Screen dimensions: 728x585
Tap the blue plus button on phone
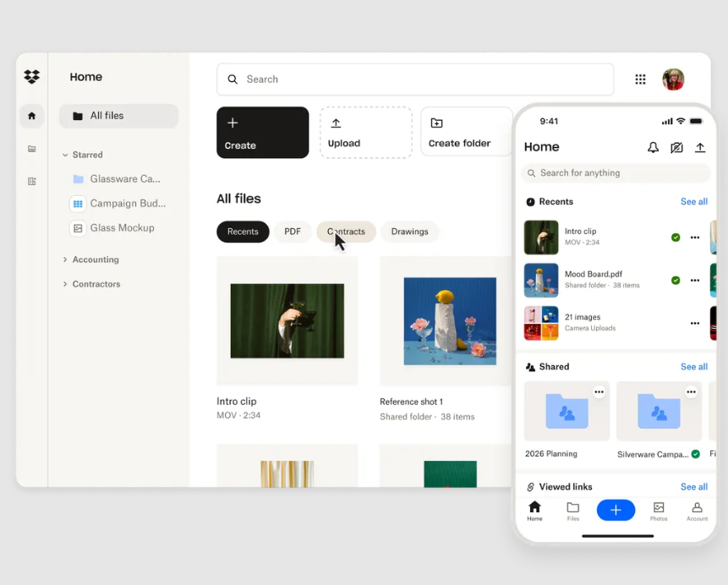click(x=616, y=511)
